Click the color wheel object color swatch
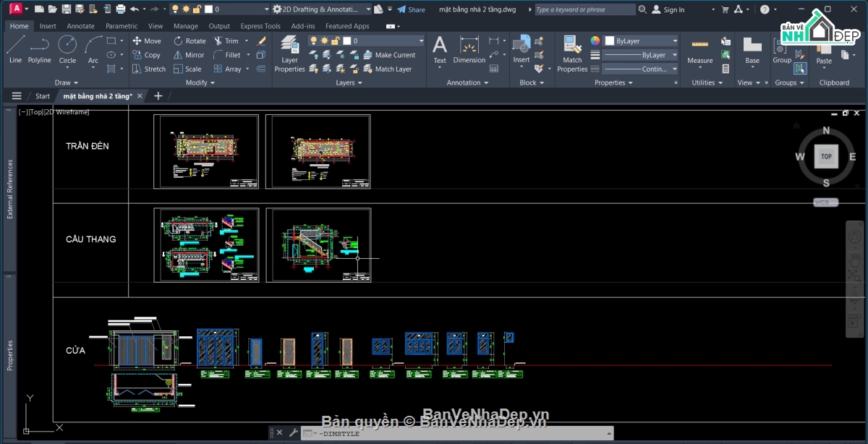The height and width of the screenshot is (444, 868). pos(595,41)
